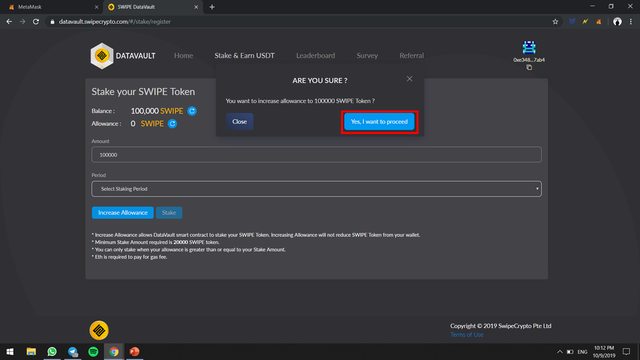Click the 'Stake your SWIPE Token' heading
The image size is (640, 360).
[x=143, y=92]
